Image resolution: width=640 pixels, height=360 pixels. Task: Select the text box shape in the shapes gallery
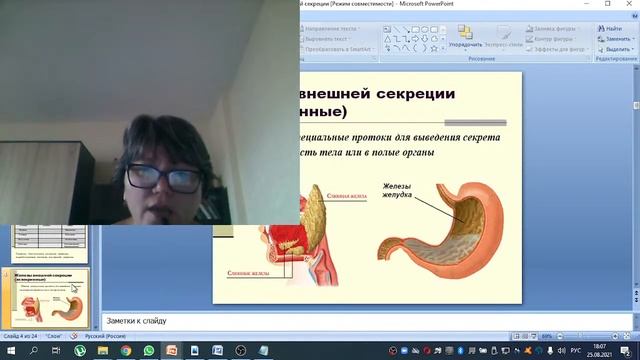pyautogui.click(x=387, y=29)
